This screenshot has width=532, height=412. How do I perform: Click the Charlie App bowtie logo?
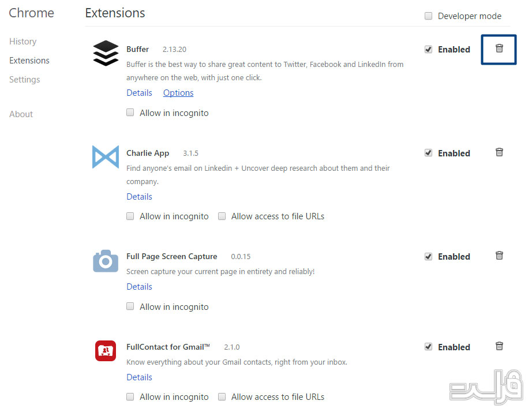[106, 157]
